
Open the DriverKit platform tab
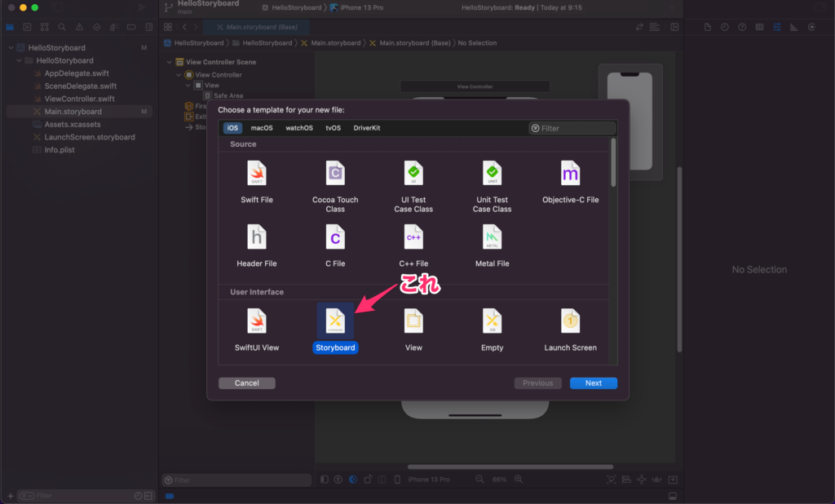coord(366,128)
